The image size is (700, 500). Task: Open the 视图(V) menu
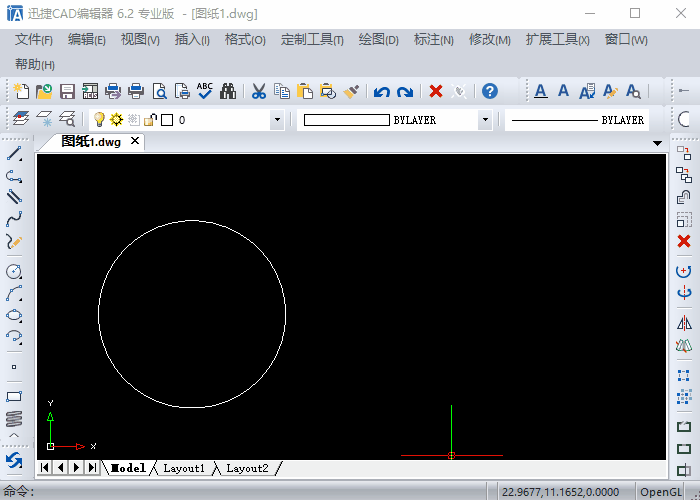140,40
